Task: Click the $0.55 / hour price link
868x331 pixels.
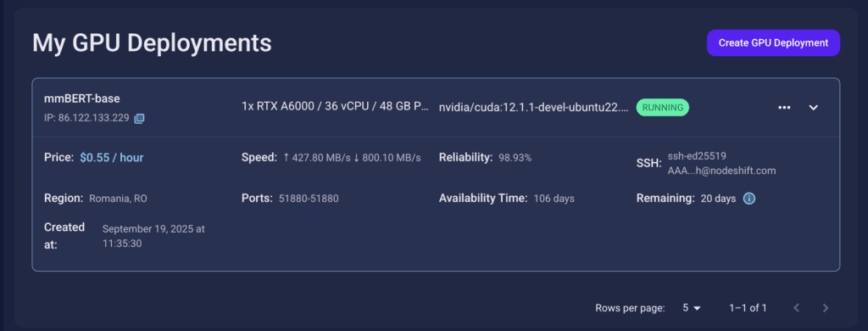Action: tap(112, 158)
